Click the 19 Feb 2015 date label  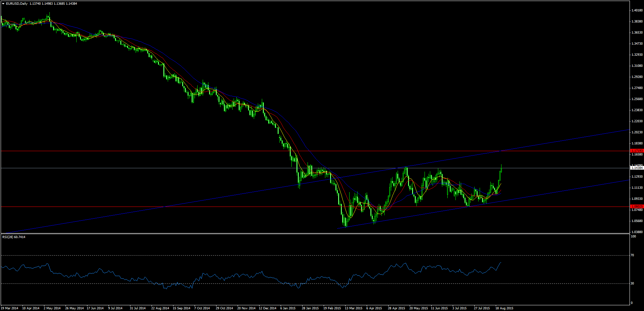332,308
